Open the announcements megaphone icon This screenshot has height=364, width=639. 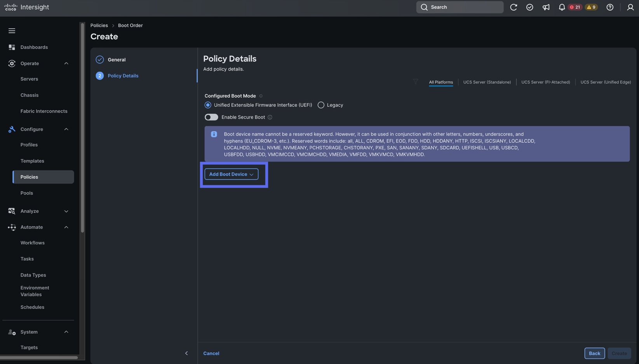546,7
